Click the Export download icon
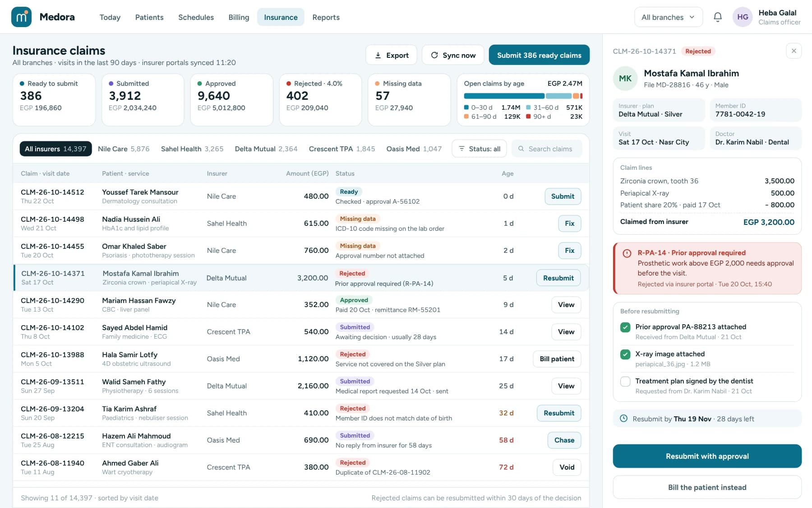 tap(378, 55)
